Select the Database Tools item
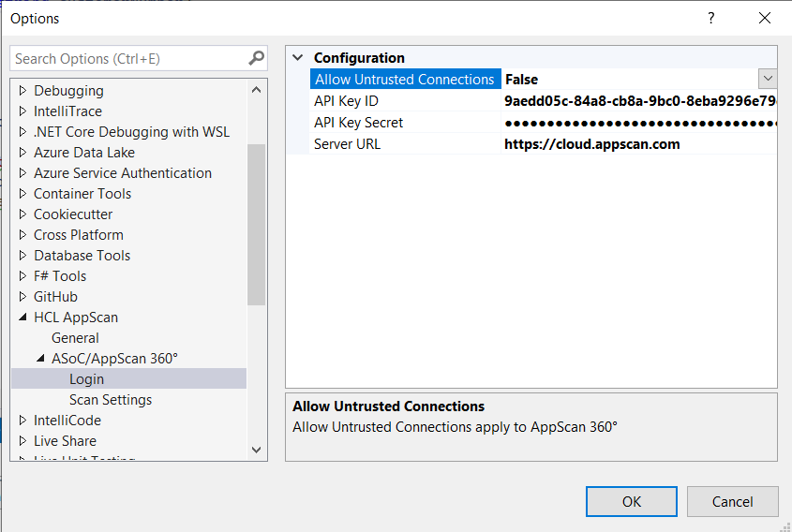The height and width of the screenshot is (532, 792). pos(82,256)
